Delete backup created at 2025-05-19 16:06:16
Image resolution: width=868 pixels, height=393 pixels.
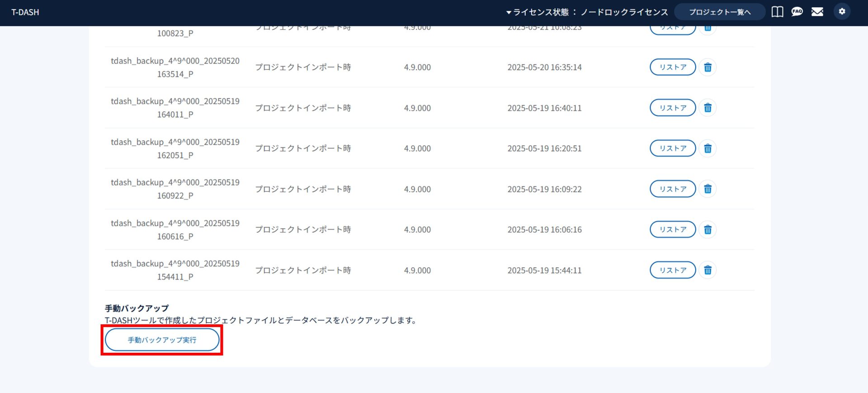click(708, 230)
